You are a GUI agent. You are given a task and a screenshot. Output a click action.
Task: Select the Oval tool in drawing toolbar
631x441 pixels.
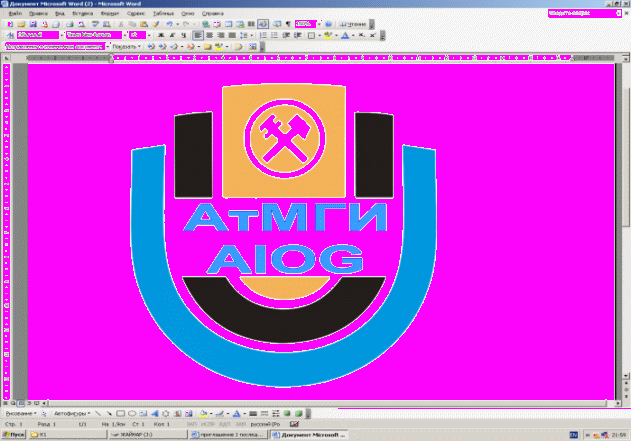coord(132,413)
